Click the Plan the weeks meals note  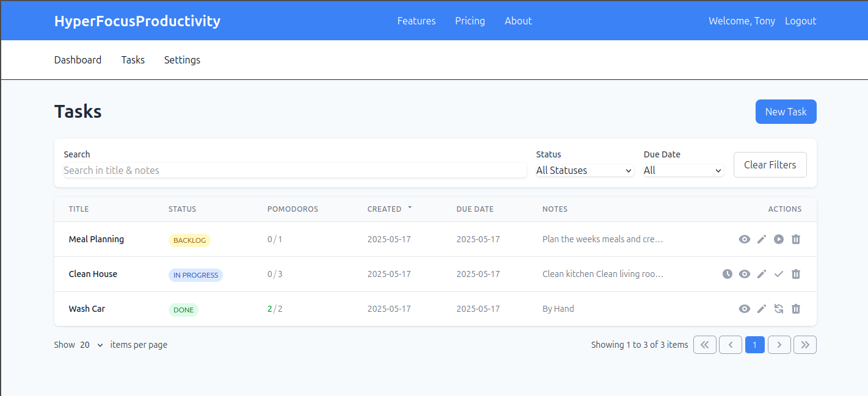pyautogui.click(x=603, y=239)
